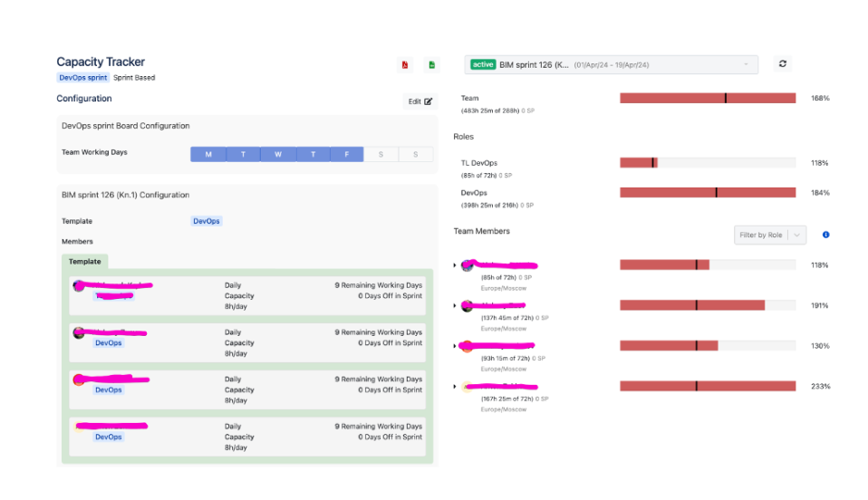Viewport: 868px width, 500px height.
Task: Click the green spreadsheet export icon
Action: click(431, 65)
